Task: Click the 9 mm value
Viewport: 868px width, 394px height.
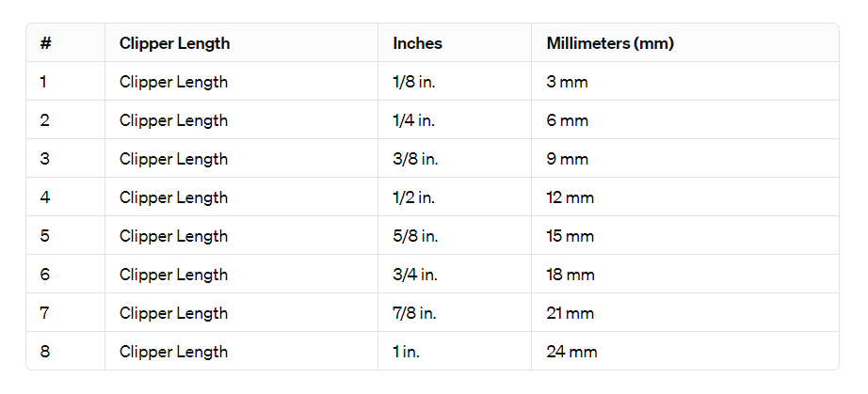Action: 567,159
